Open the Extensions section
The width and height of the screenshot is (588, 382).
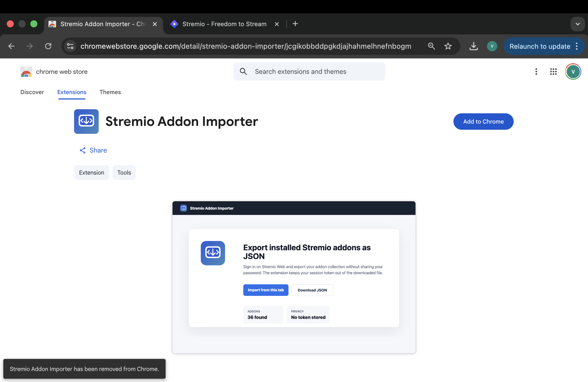pyautogui.click(x=72, y=92)
